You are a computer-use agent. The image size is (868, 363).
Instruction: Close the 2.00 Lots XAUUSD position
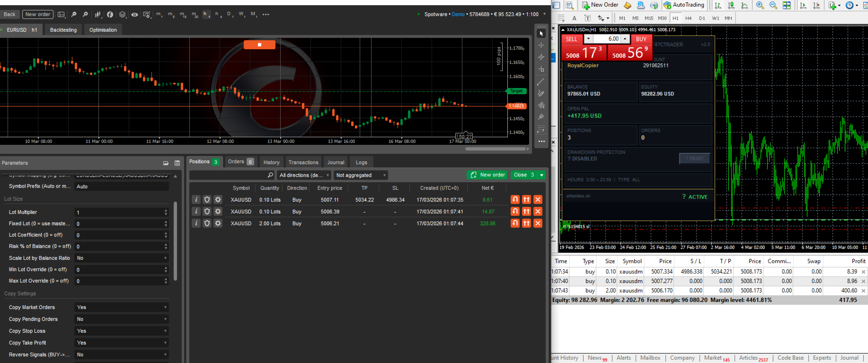pyautogui.click(x=538, y=223)
